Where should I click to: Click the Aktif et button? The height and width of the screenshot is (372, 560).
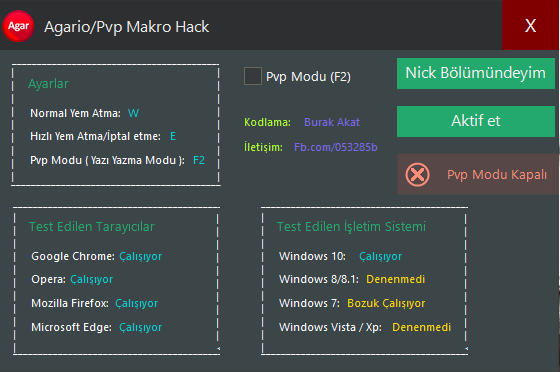pyautogui.click(x=476, y=121)
